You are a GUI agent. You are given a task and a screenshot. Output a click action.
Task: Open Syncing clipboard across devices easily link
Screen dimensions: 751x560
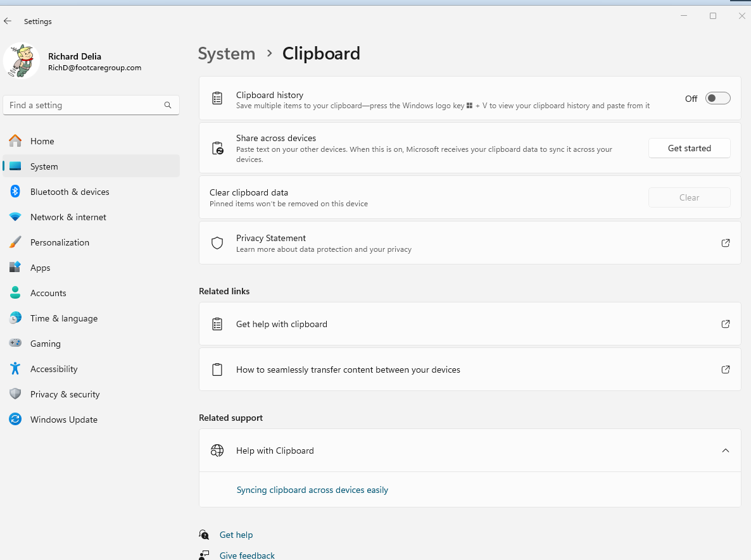pos(312,490)
